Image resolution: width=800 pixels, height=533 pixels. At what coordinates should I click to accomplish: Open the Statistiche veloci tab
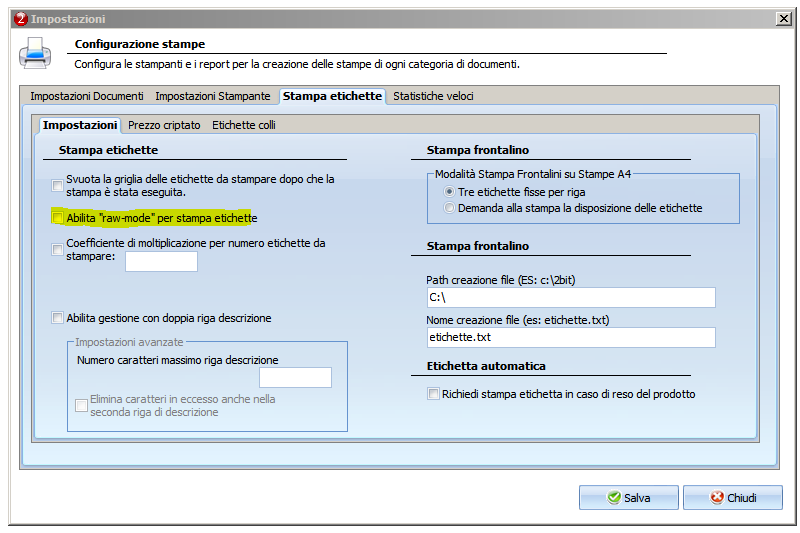pyautogui.click(x=433, y=96)
